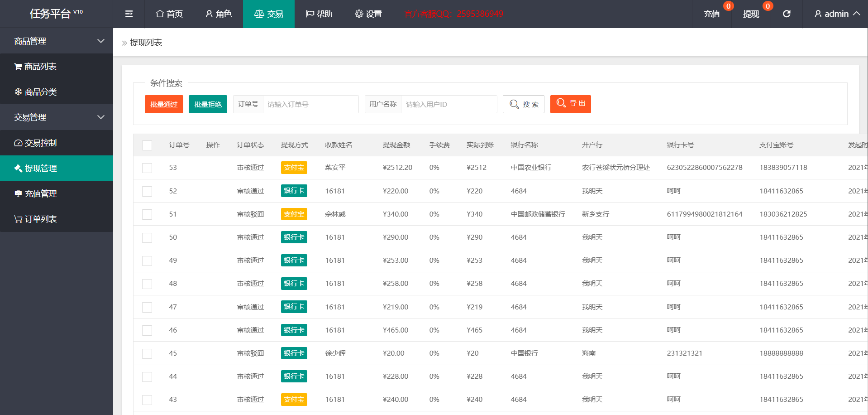
Task: Open 充值 in the top bar
Action: [x=712, y=14]
